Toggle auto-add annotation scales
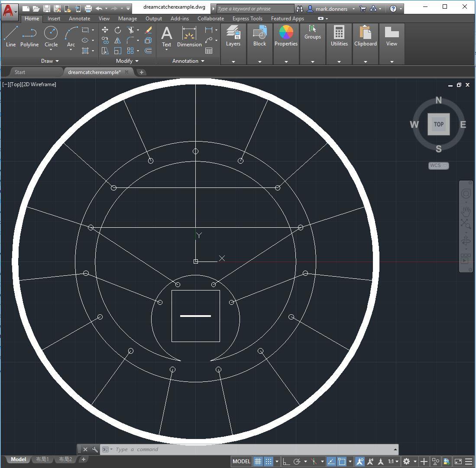This screenshot has width=476, height=468. (370, 462)
